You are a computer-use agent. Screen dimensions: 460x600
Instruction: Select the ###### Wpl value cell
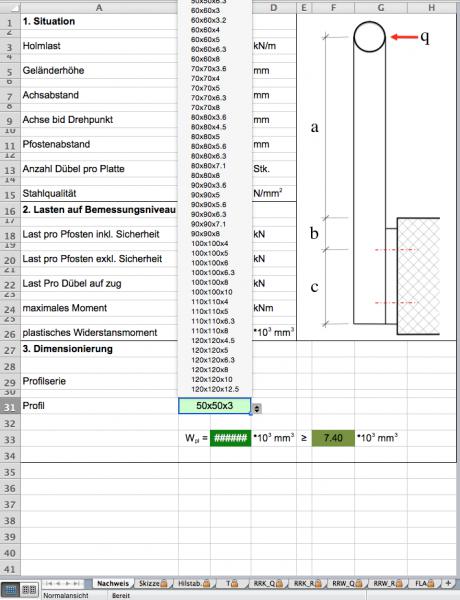pos(230,438)
